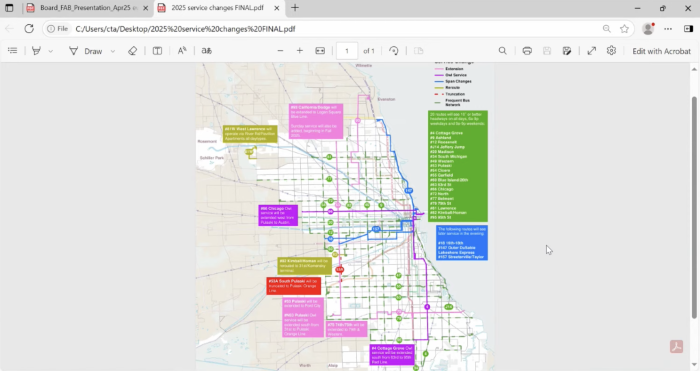Toggle the page view layout icon

click(157, 51)
